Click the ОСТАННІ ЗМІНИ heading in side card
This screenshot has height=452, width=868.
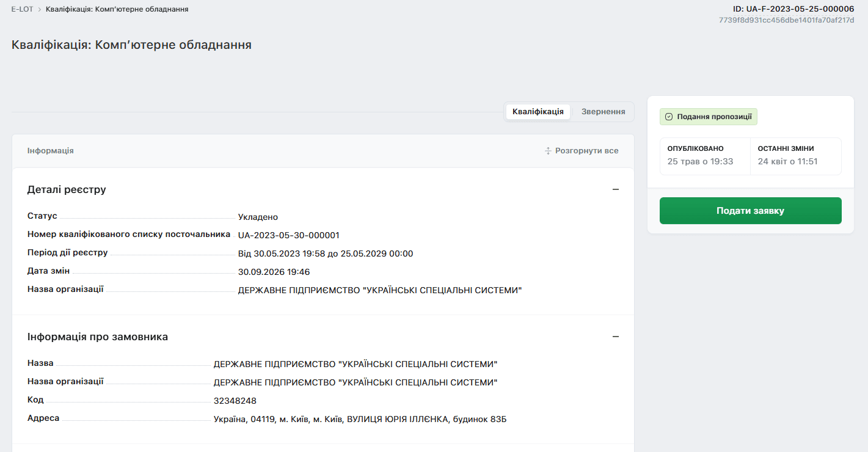(786, 148)
